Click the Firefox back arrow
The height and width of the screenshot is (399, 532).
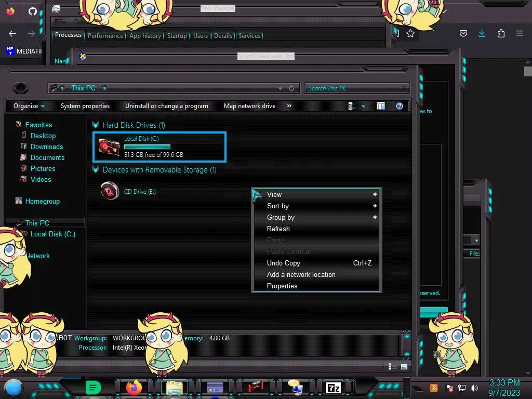(12, 34)
